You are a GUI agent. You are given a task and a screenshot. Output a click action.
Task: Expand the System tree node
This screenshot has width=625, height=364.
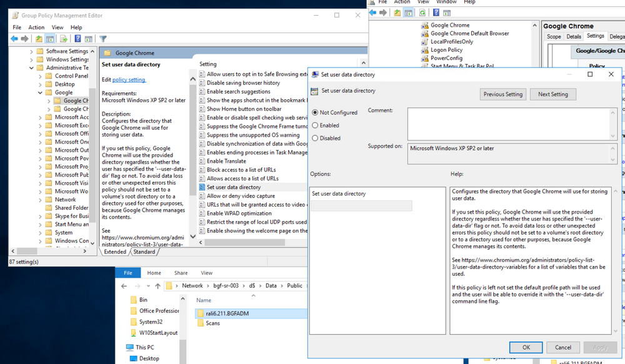[40, 233]
